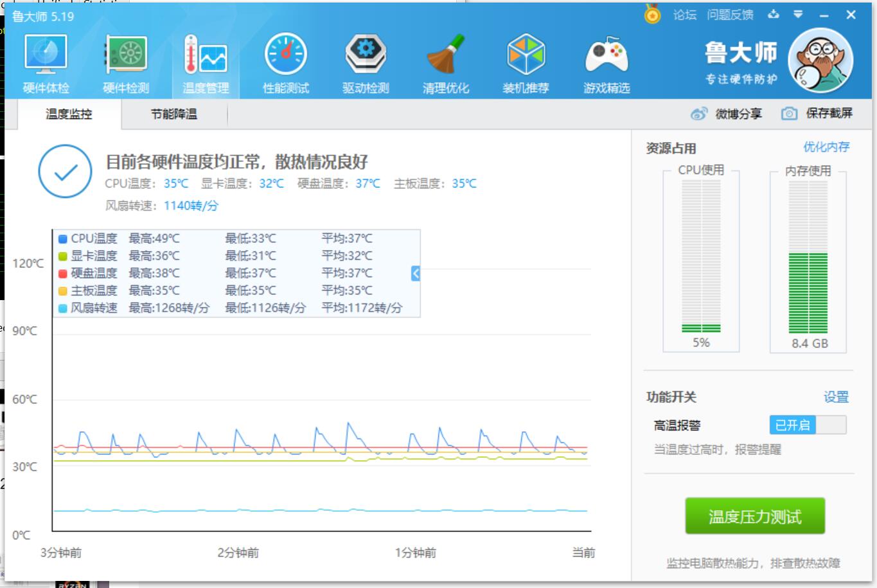
Task: Open the 清理优化 cleanup tool
Action: (446, 61)
